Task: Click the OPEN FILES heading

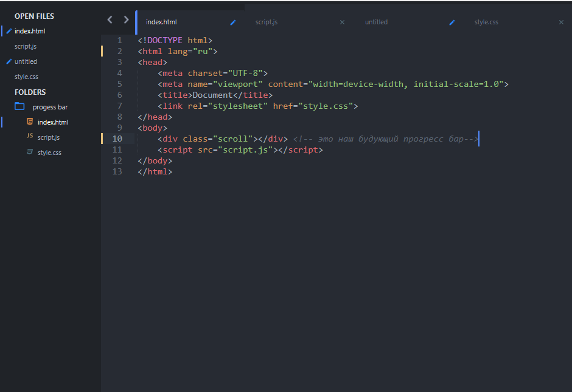Action: click(x=34, y=16)
